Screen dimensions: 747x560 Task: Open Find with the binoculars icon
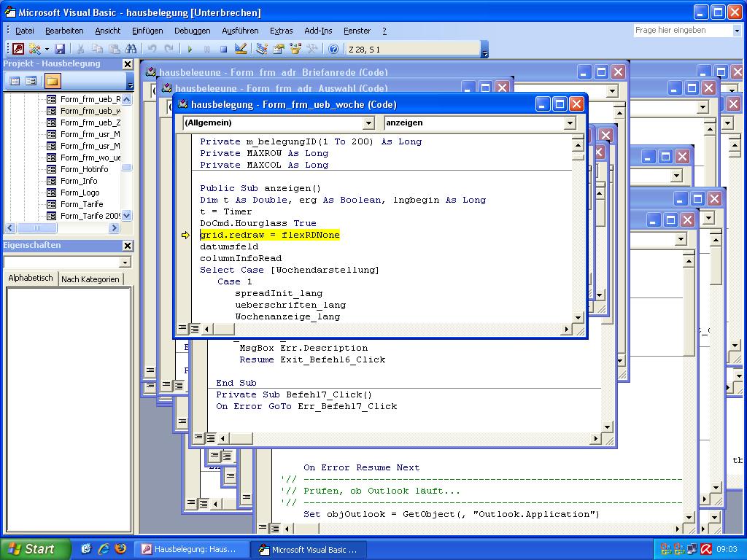pyautogui.click(x=131, y=49)
